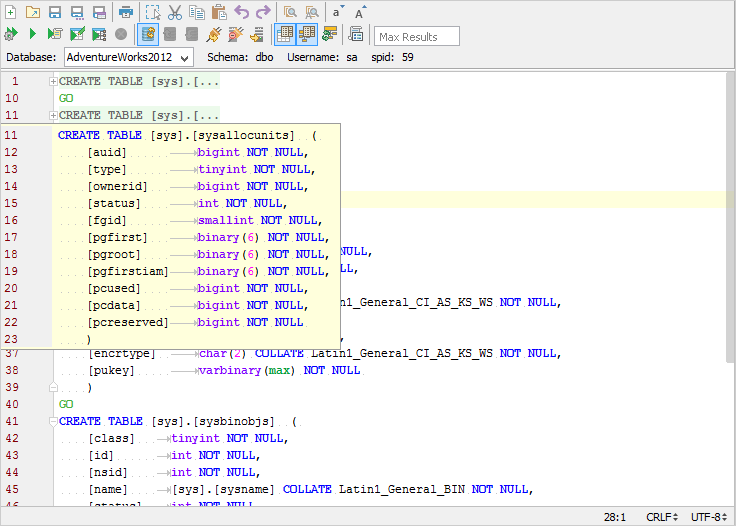Decrease the editor font size

coord(338,12)
